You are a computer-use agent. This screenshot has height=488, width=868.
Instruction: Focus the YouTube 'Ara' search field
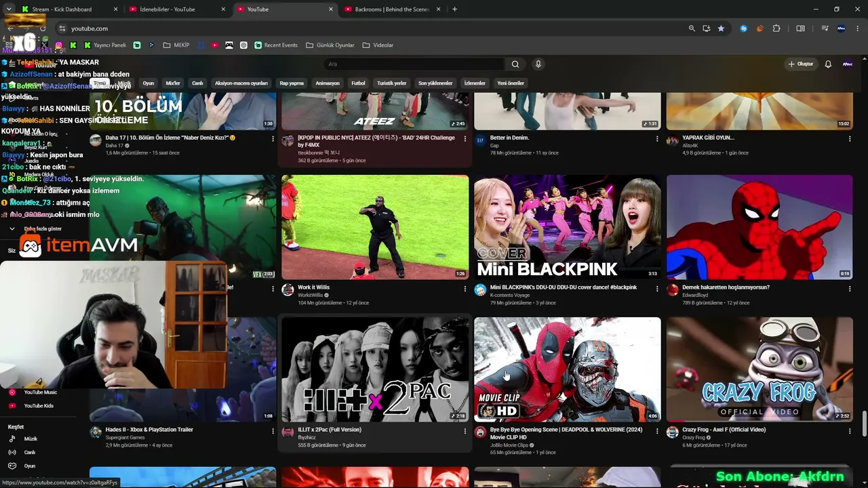(x=414, y=64)
